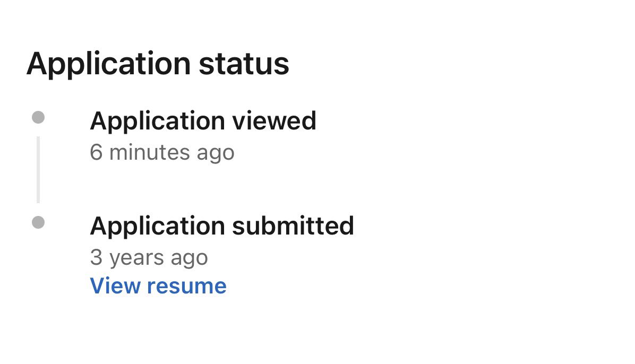The image size is (635, 364).
Task: Select the gray bullet beside Application submitted
Action: 38,222
